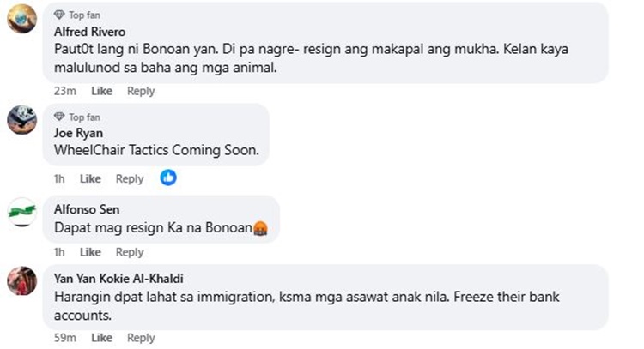Viewport: 644px width, 349px height.
Task: Click Top fan diamond badge above Joe Ryan
Action: point(59,117)
